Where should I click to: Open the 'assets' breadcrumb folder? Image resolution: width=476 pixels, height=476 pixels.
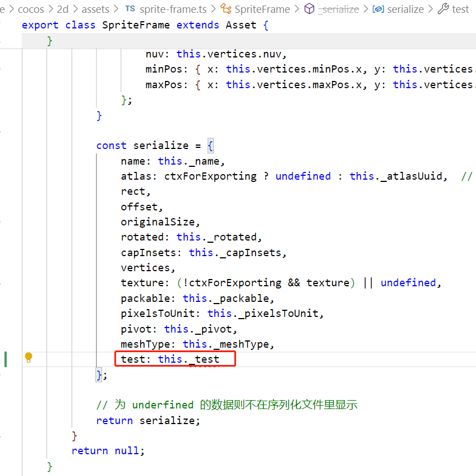coord(95,9)
